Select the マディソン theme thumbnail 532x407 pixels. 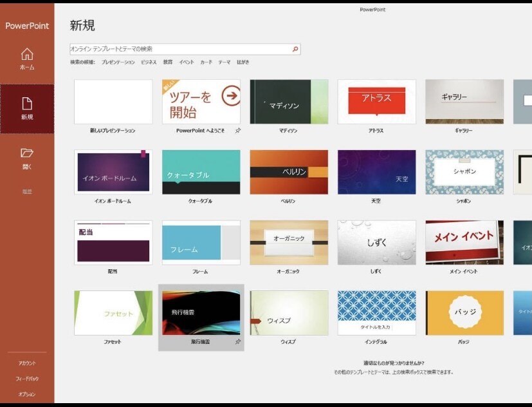pyautogui.click(x=289, y=102)
